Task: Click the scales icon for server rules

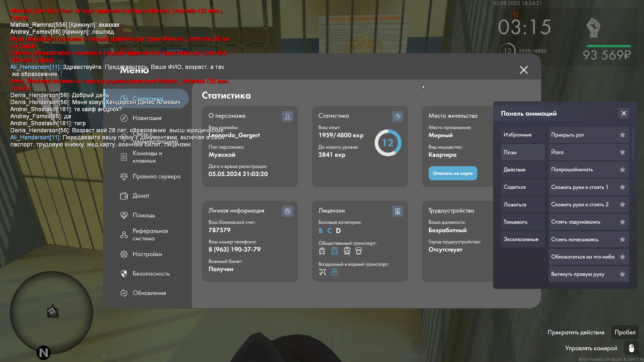Action: (x=124, y=176)
